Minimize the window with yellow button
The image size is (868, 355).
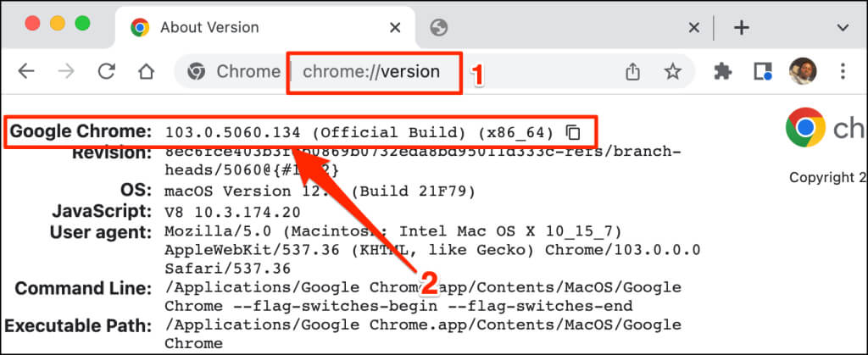(x=58, y=24)
